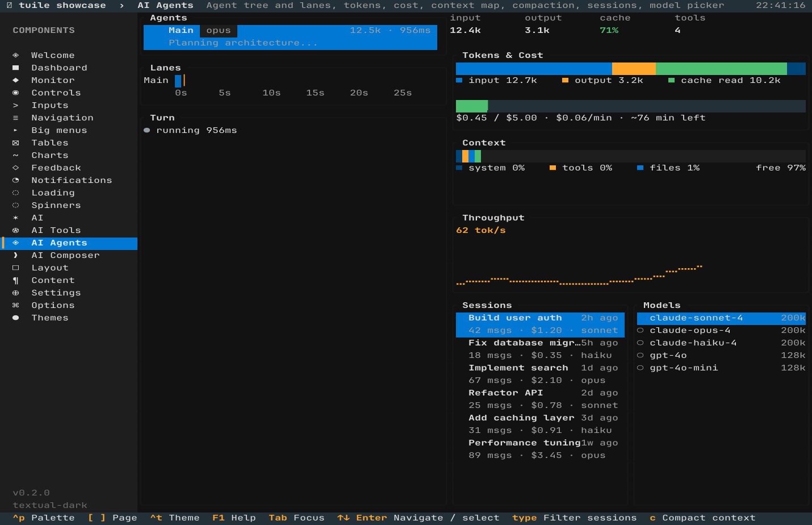
Task: Click 'c Compact context' footer shortcut
Action: (702, 518)
